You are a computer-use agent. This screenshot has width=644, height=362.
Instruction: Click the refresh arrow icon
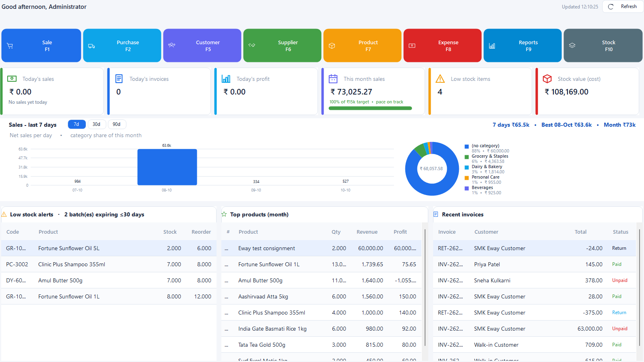(611, 7)
